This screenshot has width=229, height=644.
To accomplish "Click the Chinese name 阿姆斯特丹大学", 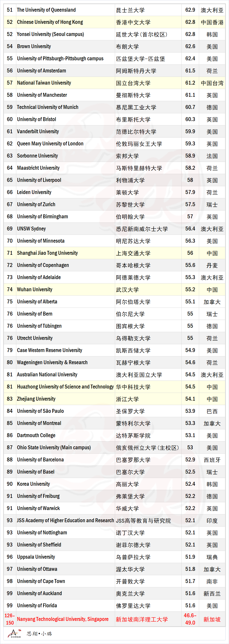I will pyautogui.click(x=136, y=71).
